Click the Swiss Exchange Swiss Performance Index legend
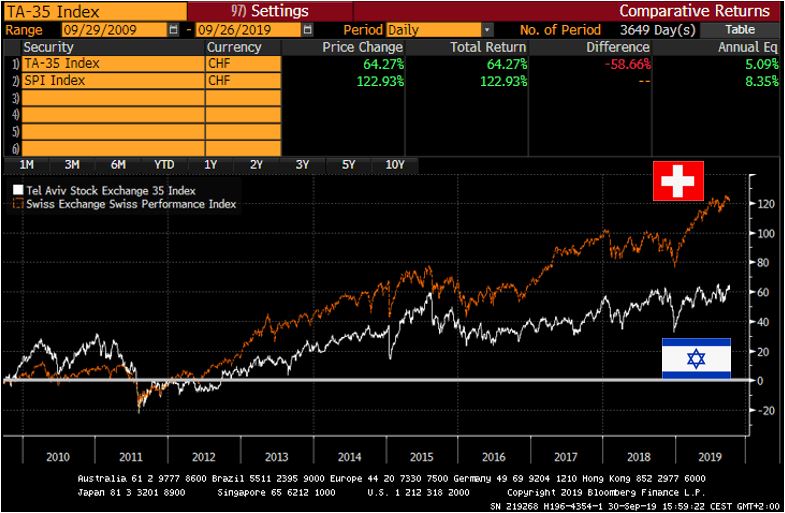Viewport: 785px width, 513px height. pyautogui.click(x=131, y=204)
